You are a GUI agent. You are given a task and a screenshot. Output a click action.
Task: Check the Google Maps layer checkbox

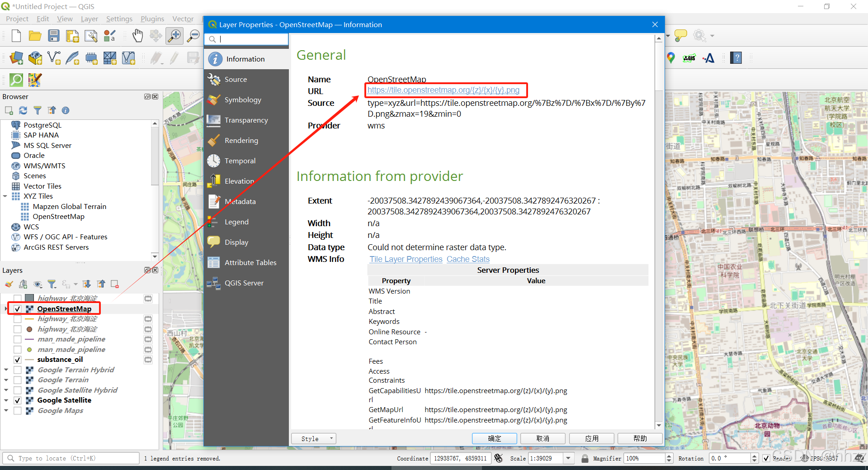[x=18, y=411]
